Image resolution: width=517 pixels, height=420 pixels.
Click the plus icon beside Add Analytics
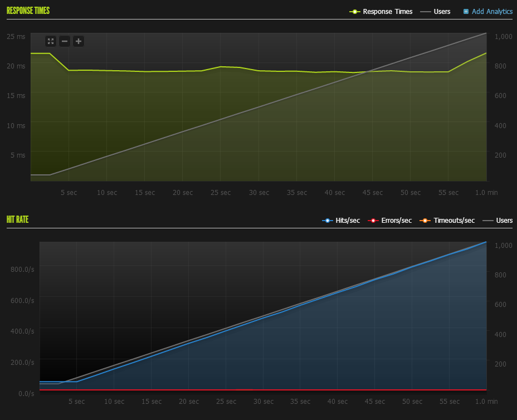pos(466,12)
